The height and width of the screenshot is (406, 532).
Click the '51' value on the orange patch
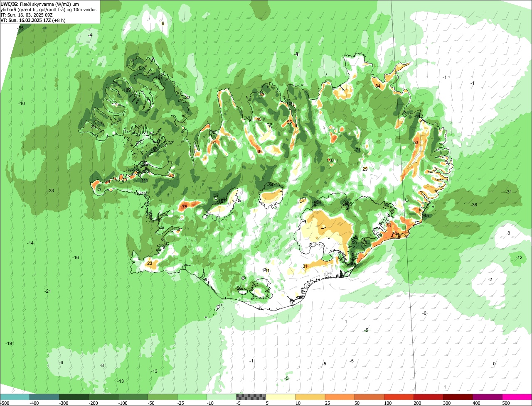pos(213,142)
